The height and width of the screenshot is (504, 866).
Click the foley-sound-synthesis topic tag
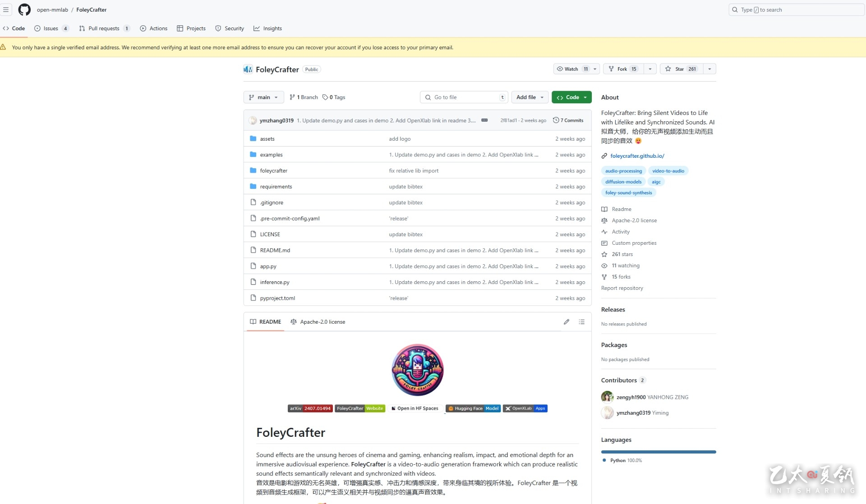[x=628, y=192]
